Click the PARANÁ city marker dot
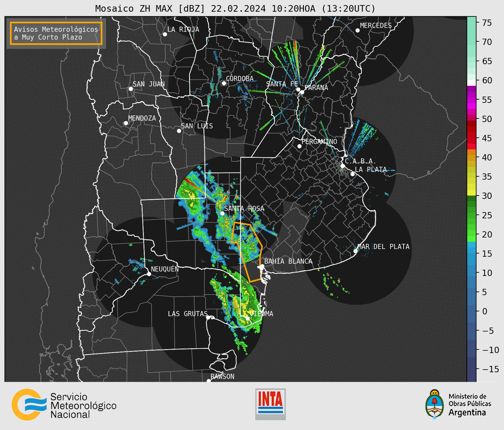This screenshot has width=504, height=430. [x=302, y=92]
